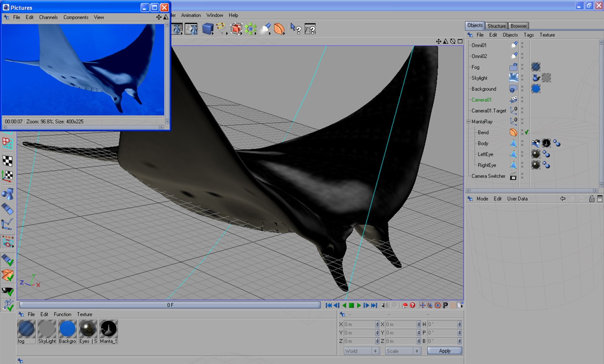Viewport: 604px width, 364px height.
Task: Open the Scale mode dropdown
Action: [403, 351]
